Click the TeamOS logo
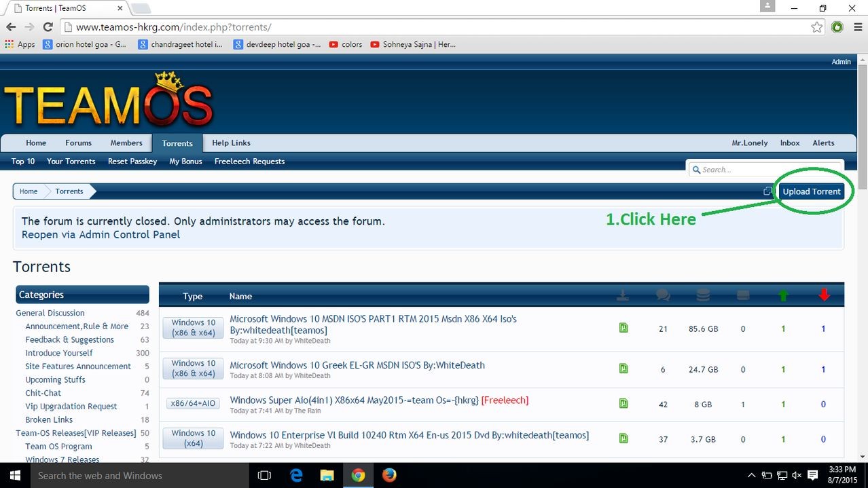This screenshot has width=868, height=488. point(109,100)
